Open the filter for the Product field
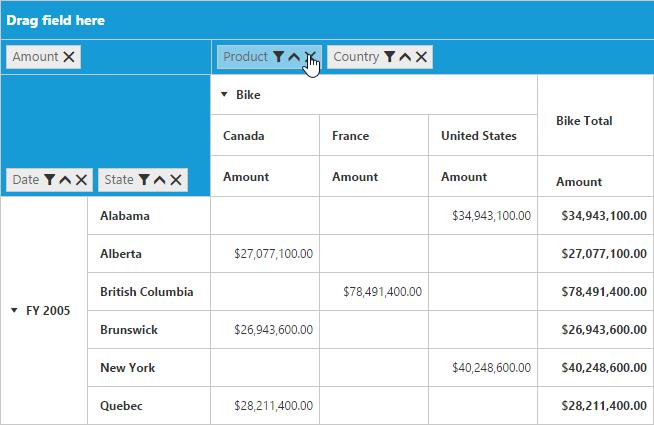The height and width of the screenshot is (425, 654). click(278, 57)
